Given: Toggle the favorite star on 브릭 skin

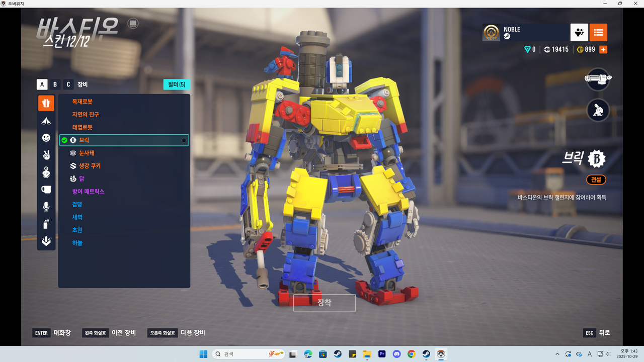Looking at the screenshot, I should (184, 140).
